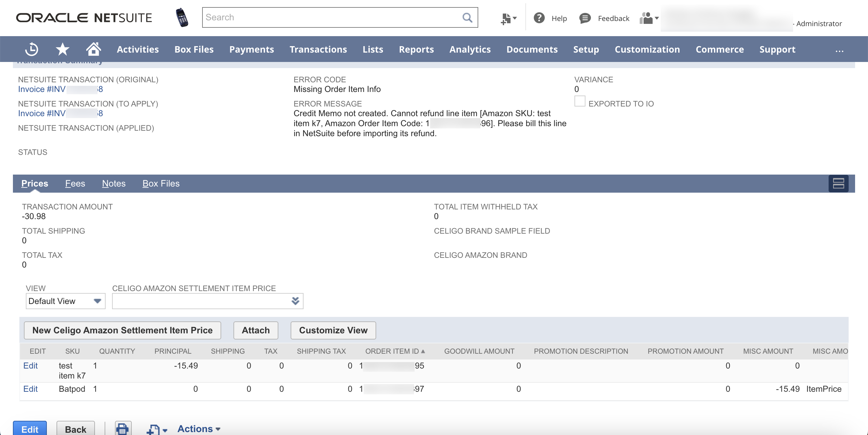Open the Change Roles people icon
This screenshot has height=435, width=868.
click(x=649, y=18)
